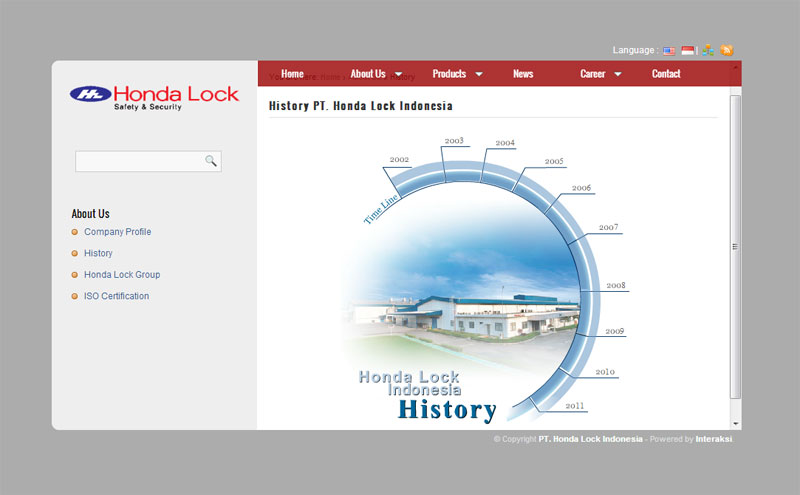This screenshot has height=495, width=800.
Task: Open the News menu item
Action: [523, 74]
